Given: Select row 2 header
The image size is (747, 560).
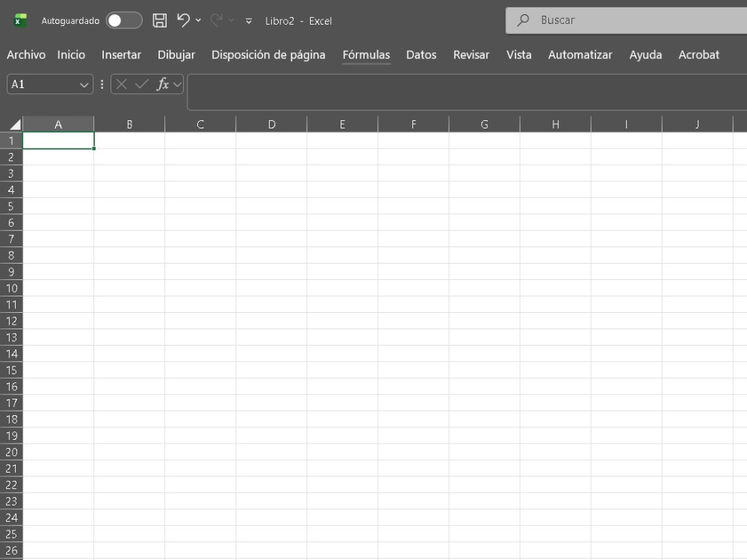Looking at the screenshot, I should [11, 157].
